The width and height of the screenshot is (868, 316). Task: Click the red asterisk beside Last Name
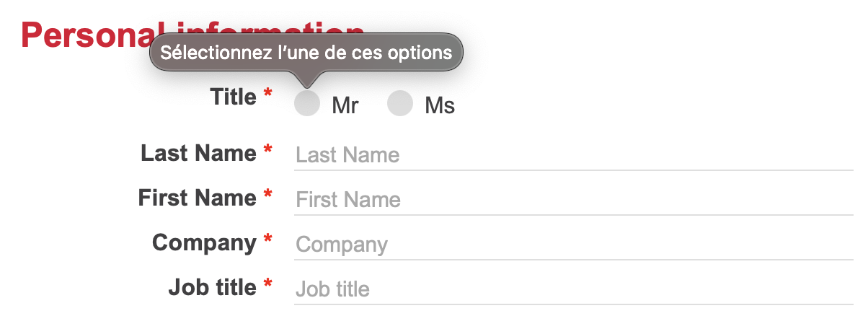pyautogui.click(x=268, y=151)
